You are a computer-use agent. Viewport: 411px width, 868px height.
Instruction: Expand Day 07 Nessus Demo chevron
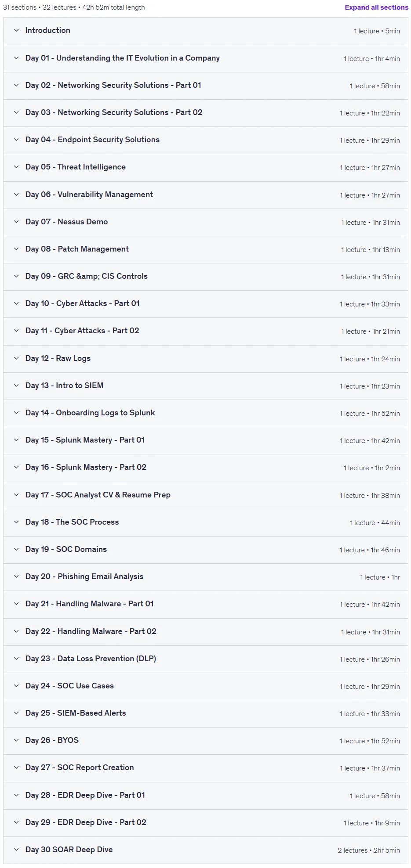pyautogui.click(x=16, y=222)
